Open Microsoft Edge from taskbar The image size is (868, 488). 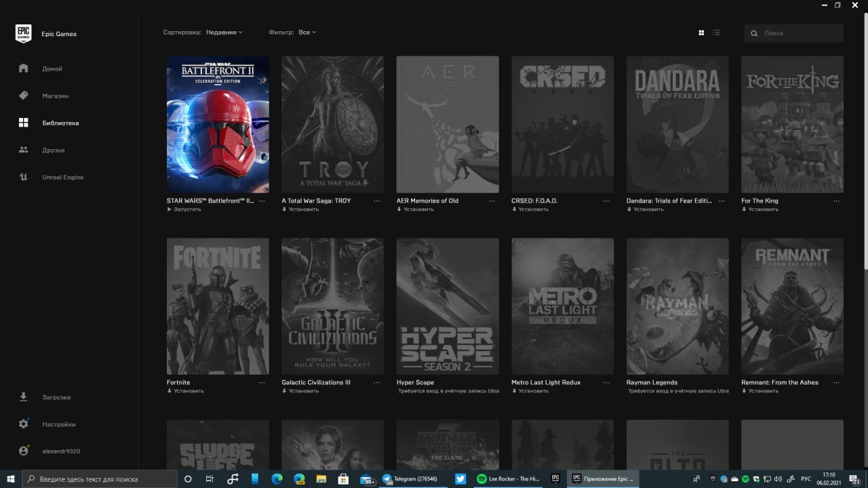(277, 479)
